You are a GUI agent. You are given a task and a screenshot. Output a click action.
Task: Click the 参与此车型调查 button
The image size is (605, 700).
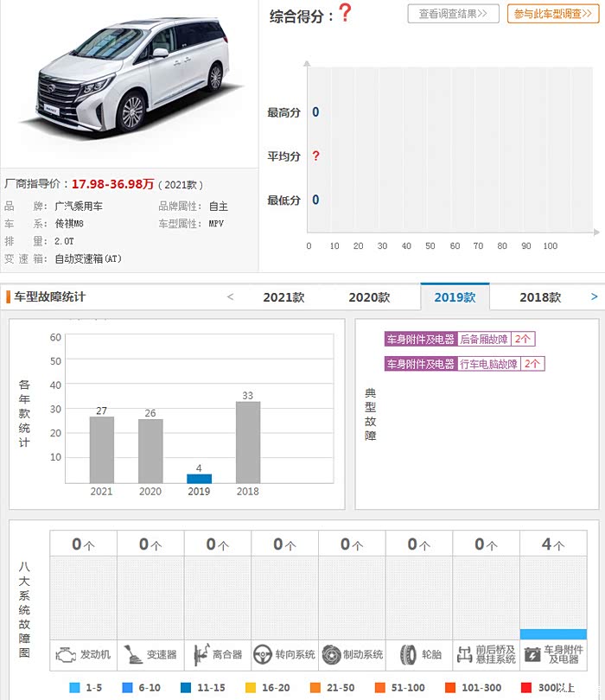click(552, 14)
